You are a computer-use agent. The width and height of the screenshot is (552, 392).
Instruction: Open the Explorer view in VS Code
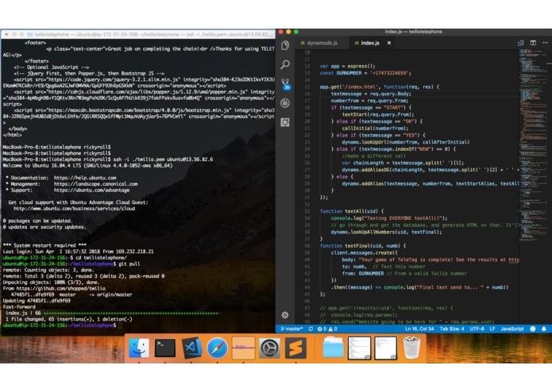pos(285,45)
